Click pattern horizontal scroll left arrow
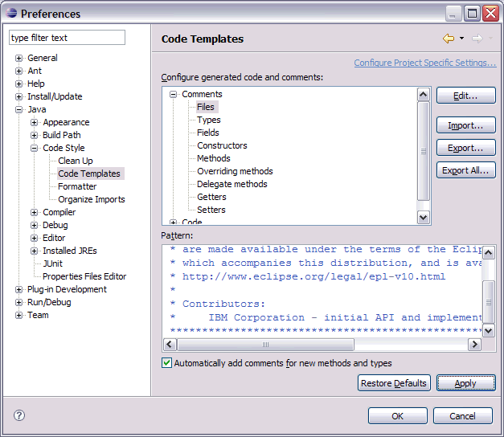 tap(170, 345)
